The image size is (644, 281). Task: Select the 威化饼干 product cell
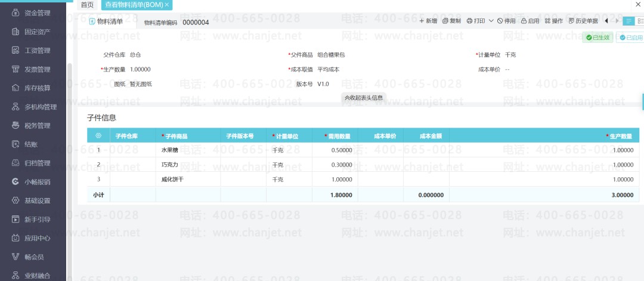pyautogui.click(x=188, y=180)
